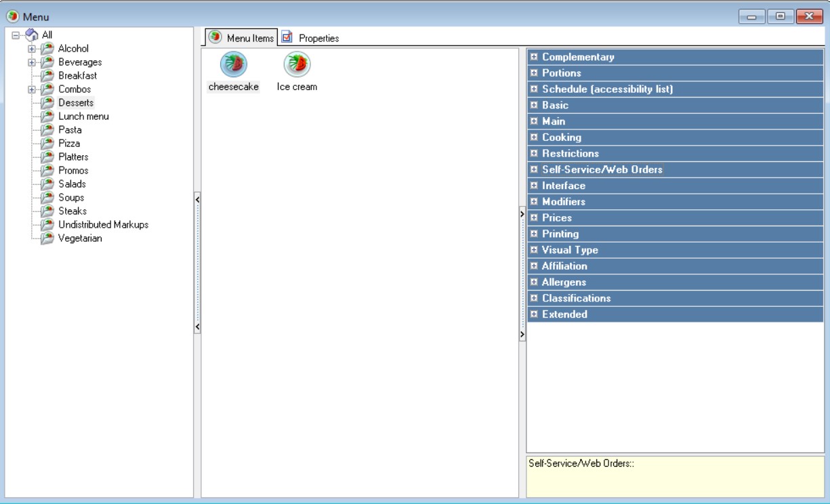The width and height of the screenshot is (830, 504).
Task: Click the Salads folder icon
Action: 47,184
